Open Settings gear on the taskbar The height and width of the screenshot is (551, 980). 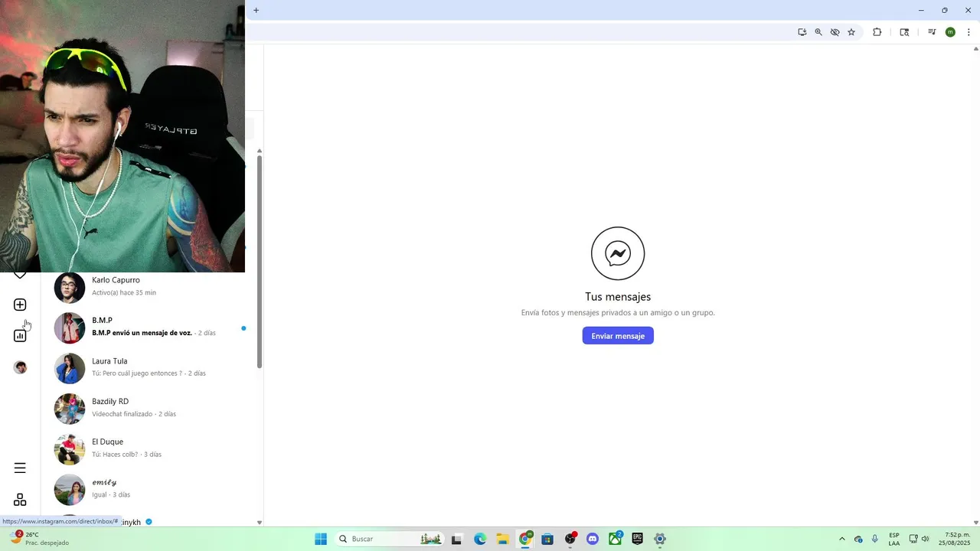(660, 539)
